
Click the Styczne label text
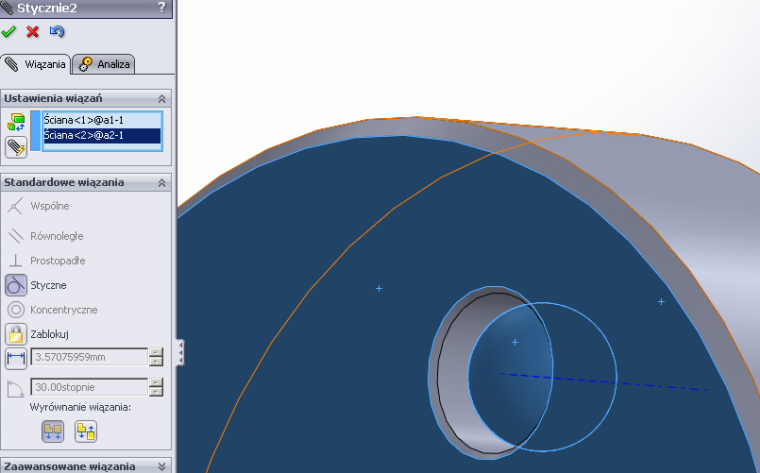[x=48, y=285]
